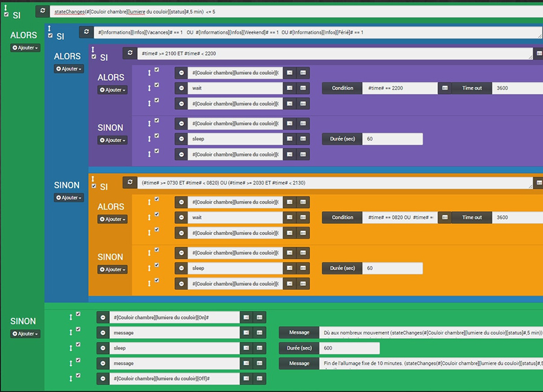
Task: Disable the checkbox for the 600-second sleep action
Action: pos(78,345)
